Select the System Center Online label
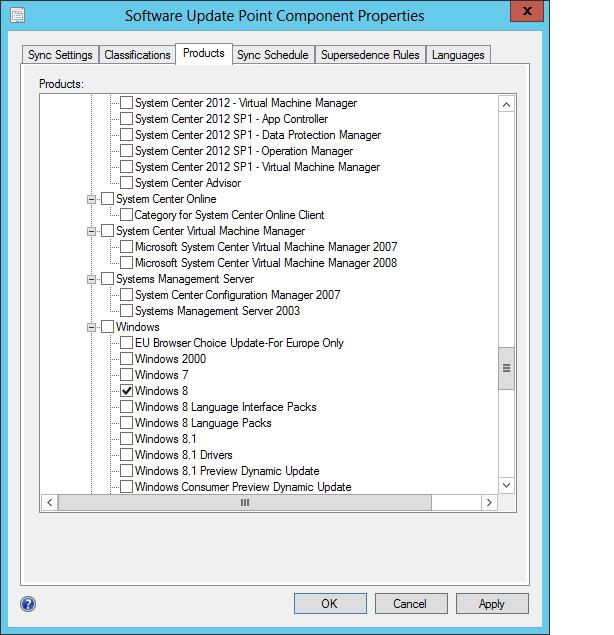Screen dimensions: 614x635 click(x=166, y=199)
